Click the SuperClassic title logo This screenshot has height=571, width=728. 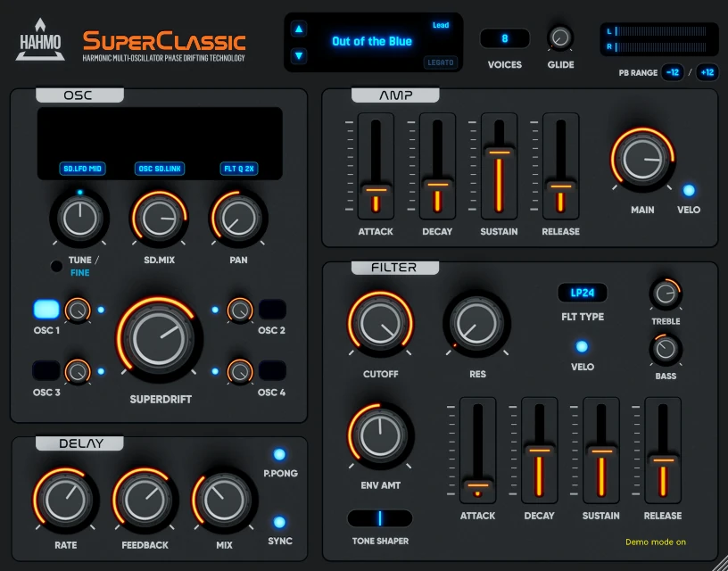[164, 41]
